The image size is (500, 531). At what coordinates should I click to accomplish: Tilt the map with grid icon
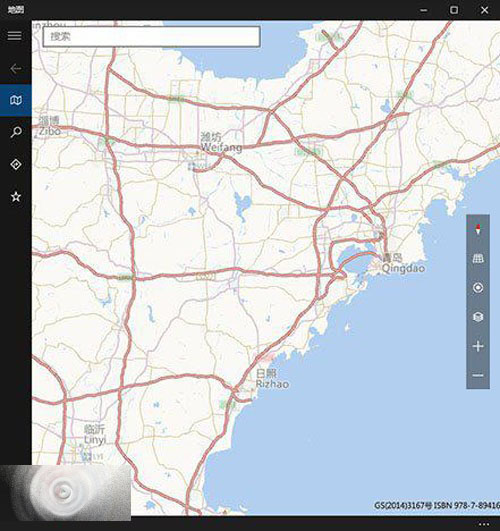point(478,259)
